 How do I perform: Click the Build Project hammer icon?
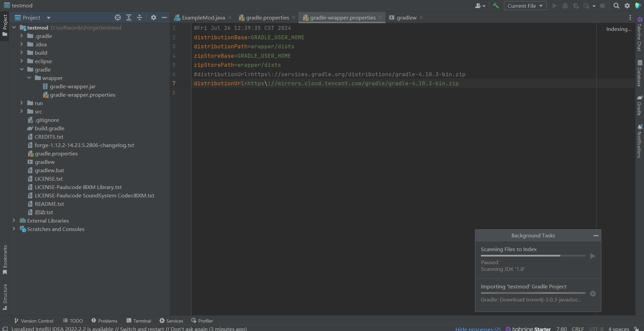pyautogui.click(x=496, y=6)
